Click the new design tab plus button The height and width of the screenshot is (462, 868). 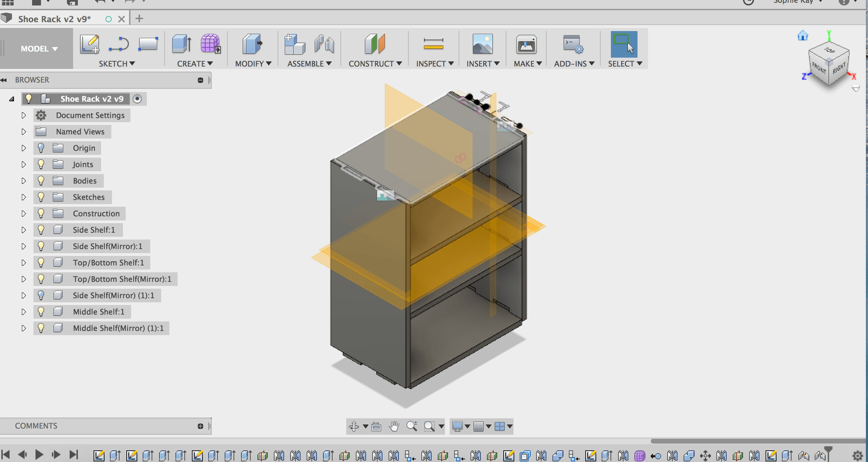pos(139,19)
